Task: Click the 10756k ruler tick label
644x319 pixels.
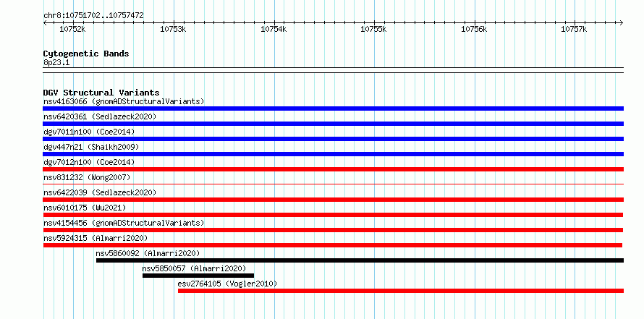Action: (x=475, y=29)
